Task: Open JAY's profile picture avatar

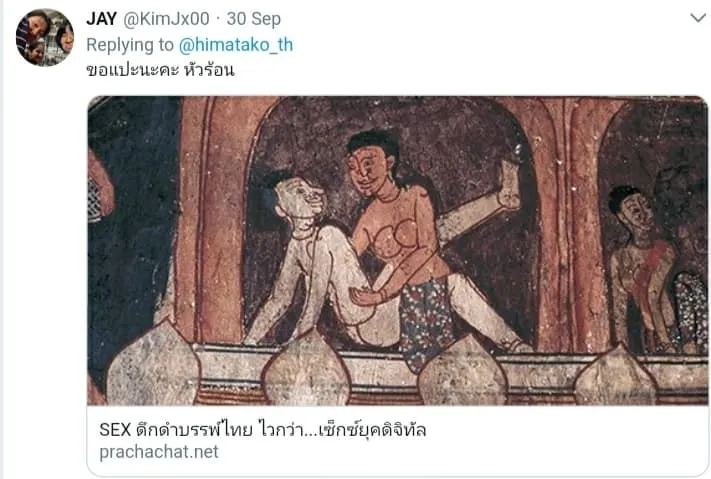Action: (x=45, y=37)
